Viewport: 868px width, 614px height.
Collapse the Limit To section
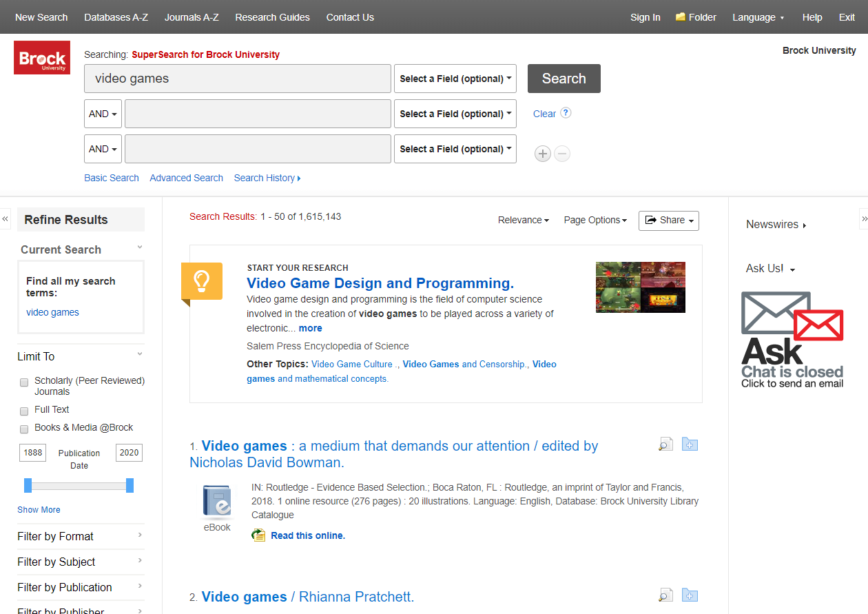coord(140,354)
